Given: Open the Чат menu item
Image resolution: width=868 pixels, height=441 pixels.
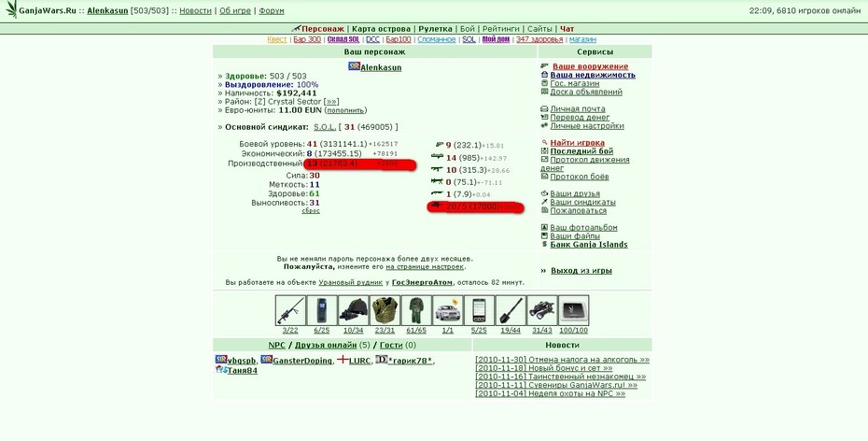Looking at the screenshot, I should click(567, 29).
